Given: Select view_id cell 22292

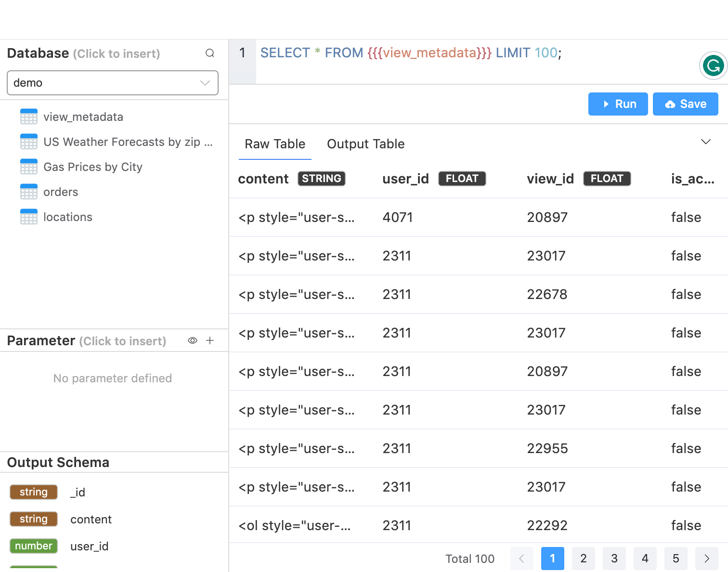Looking at the screenshot, I should (x=547, y=525).
